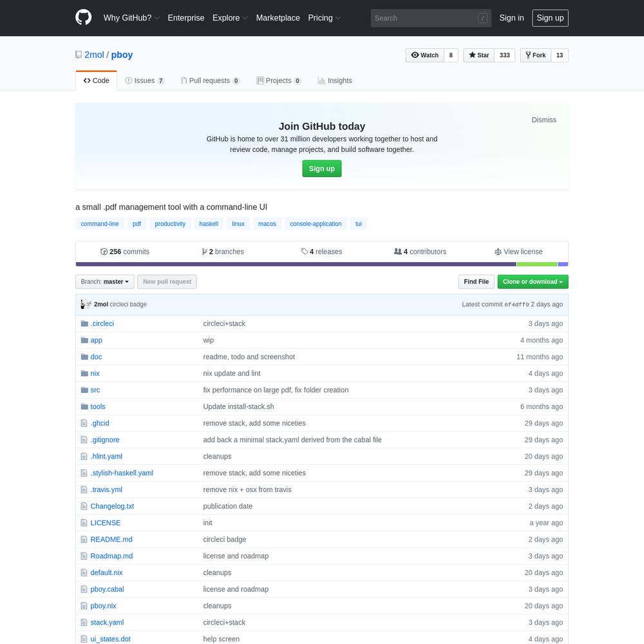Open the 13 forks count

click(560, 55)
